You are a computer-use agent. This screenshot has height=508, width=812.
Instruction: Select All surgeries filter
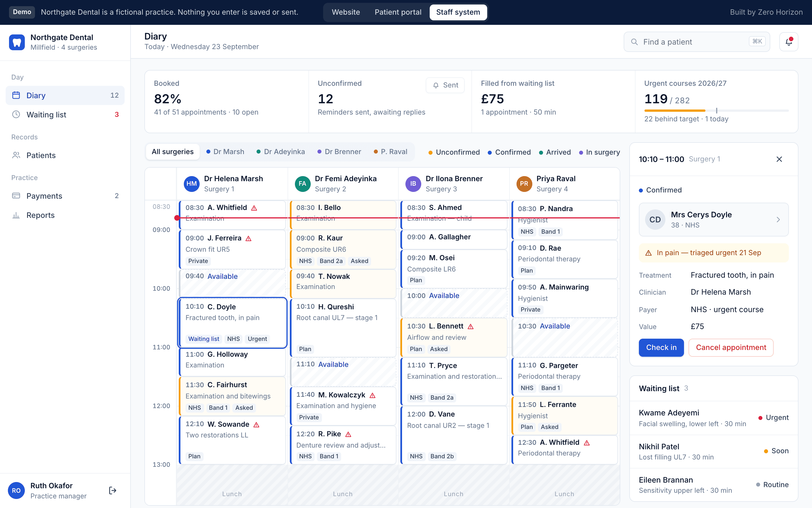pos(173,152)
